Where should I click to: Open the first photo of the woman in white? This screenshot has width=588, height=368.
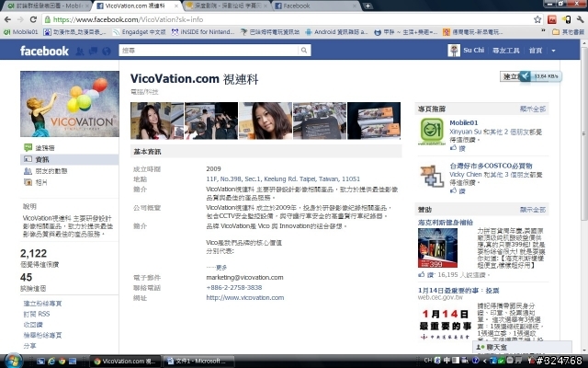click(x=157, y=121)
